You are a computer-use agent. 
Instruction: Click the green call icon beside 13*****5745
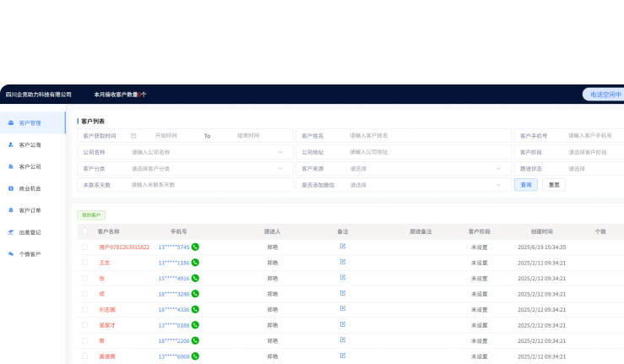point(195,247)
